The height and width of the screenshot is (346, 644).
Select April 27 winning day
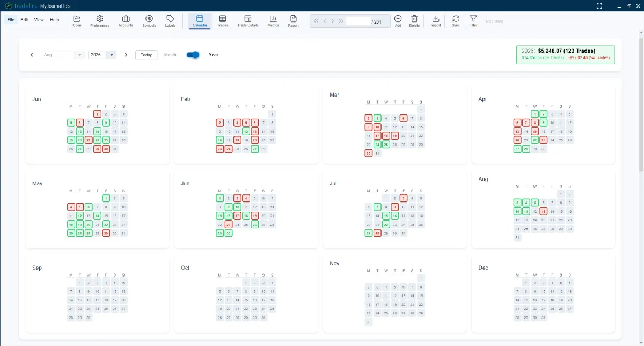[517, 149]
